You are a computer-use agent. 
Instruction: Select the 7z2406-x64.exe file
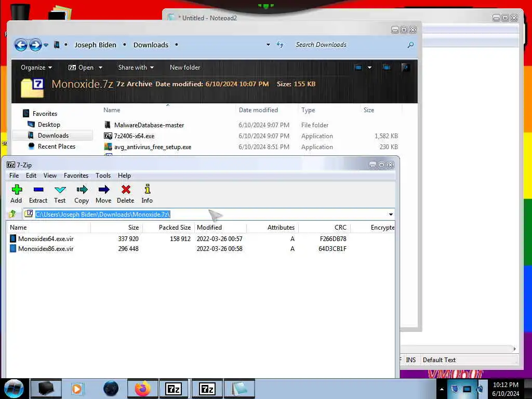135,136
